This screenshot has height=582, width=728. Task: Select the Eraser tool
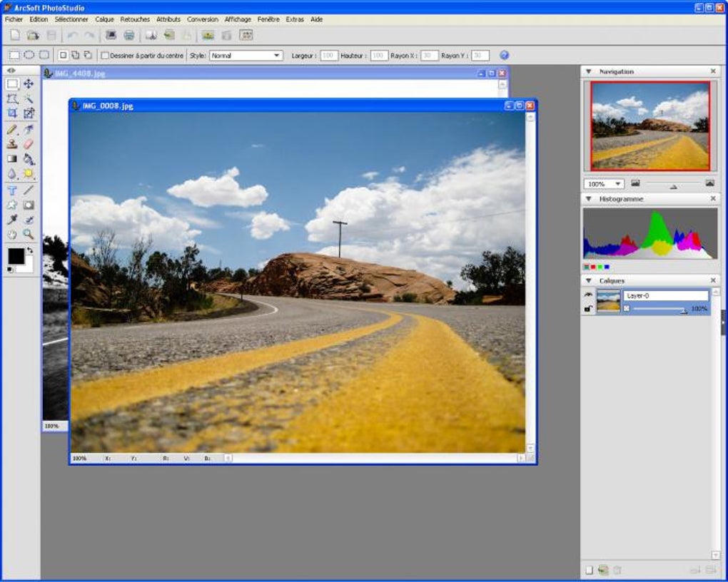[x=29, y=144]
